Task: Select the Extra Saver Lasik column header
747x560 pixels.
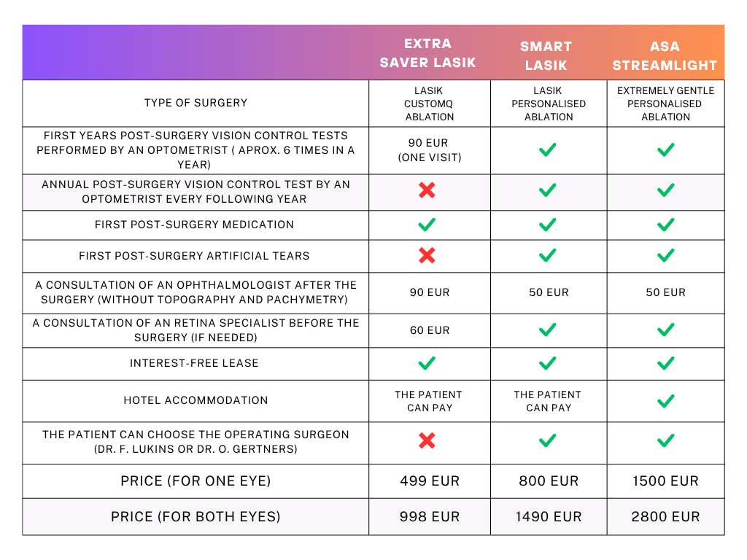Action: pyautogui.click(x=427, y=52)
